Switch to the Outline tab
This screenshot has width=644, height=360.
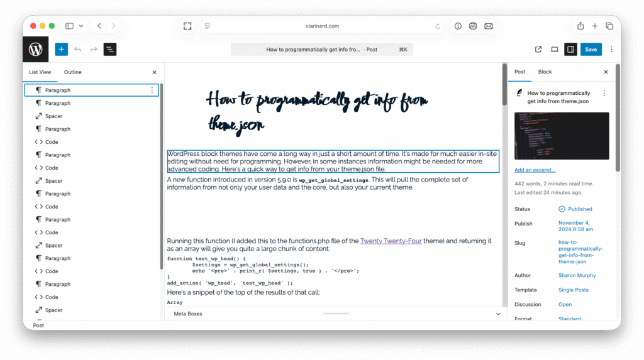(x=72, y=72)
